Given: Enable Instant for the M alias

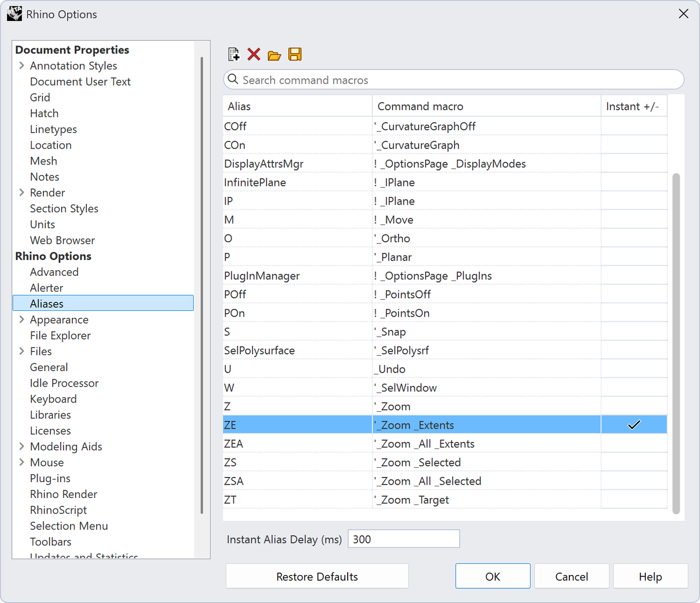Looking at the screenshot, I should [634, 220].
